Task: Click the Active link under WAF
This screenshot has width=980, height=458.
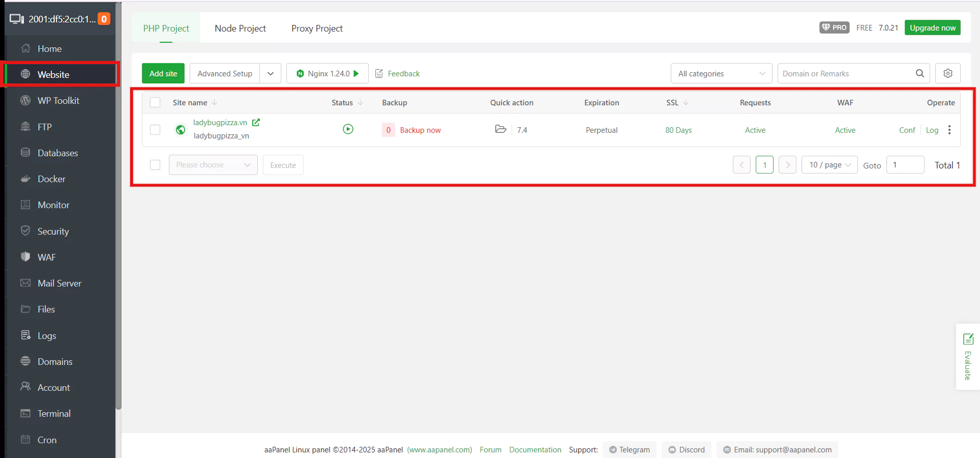Action: [x=845, y=130]
